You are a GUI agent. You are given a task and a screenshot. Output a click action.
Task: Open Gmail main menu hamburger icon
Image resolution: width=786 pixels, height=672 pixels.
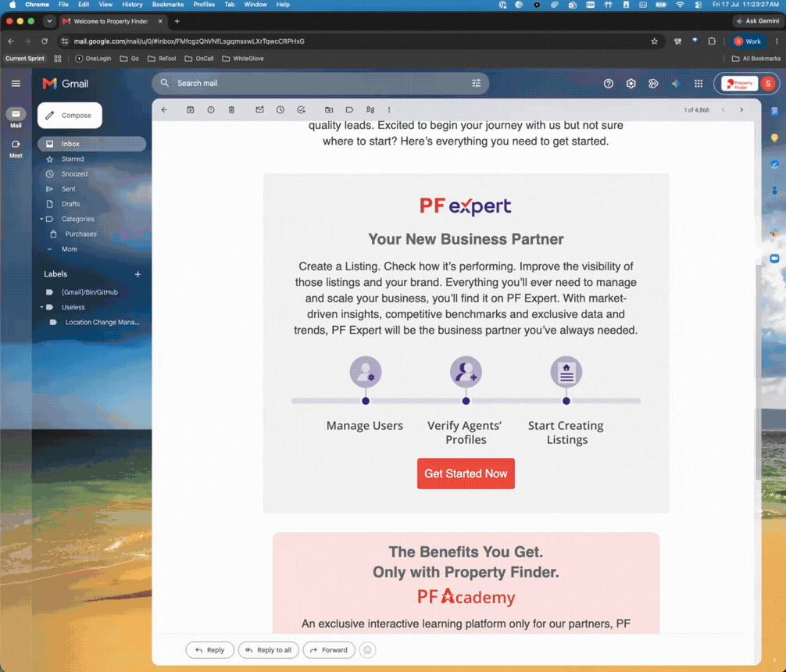[16, 84]
